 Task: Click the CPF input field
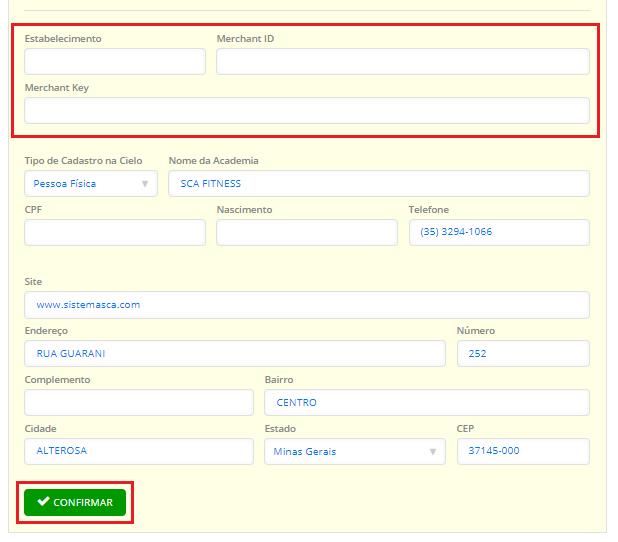coord(115,233)
